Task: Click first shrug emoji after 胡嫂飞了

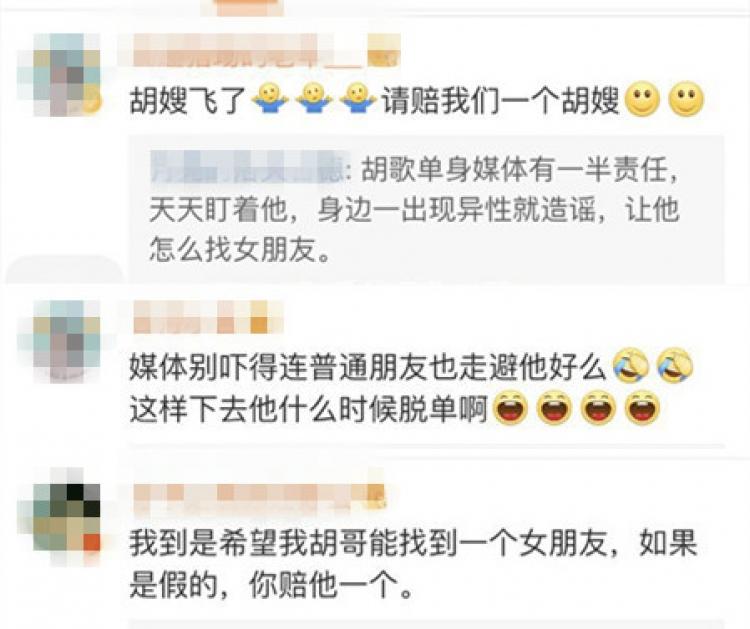Action: click(x=270, y=99)
